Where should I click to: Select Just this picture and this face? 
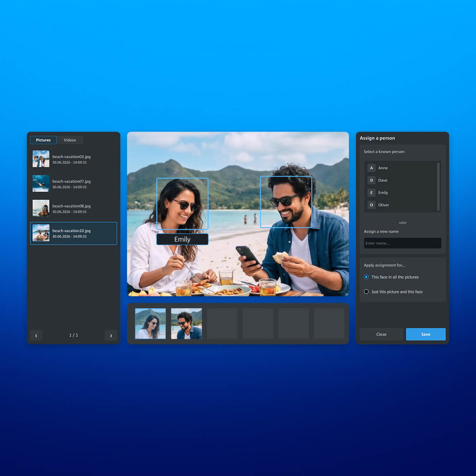click(393, 292)
